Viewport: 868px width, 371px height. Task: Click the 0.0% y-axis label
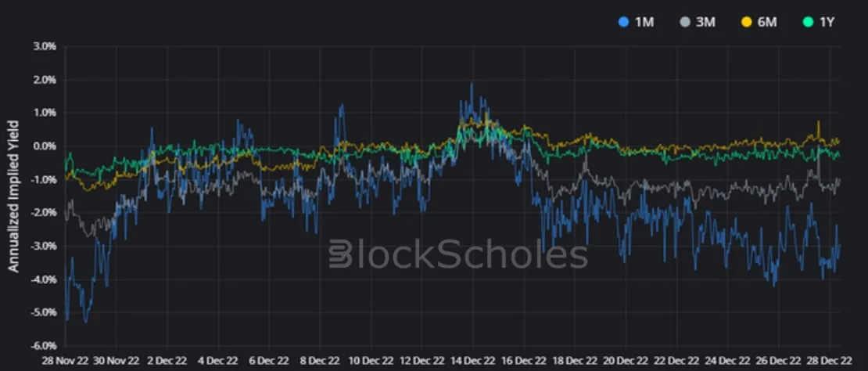click(x=45, y=146)
